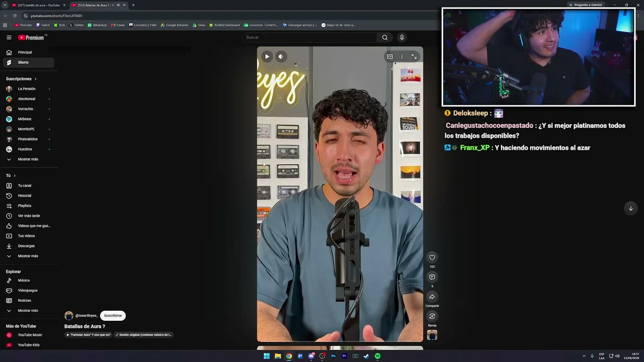644x362 pixels.
Task: Open the sound thumbnail below Remix
Action: coord(432,335)
